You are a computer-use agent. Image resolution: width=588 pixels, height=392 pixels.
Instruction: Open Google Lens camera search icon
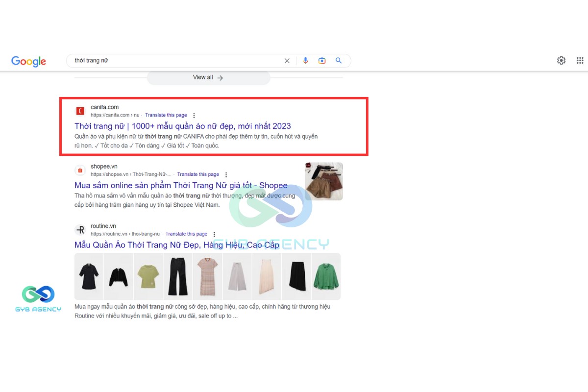[x=322, y=61]
